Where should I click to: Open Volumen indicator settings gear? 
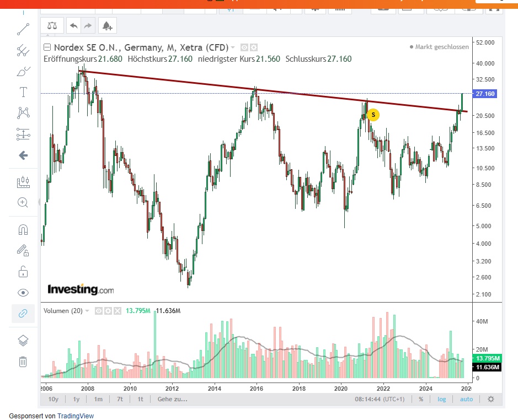coord(108,311)
